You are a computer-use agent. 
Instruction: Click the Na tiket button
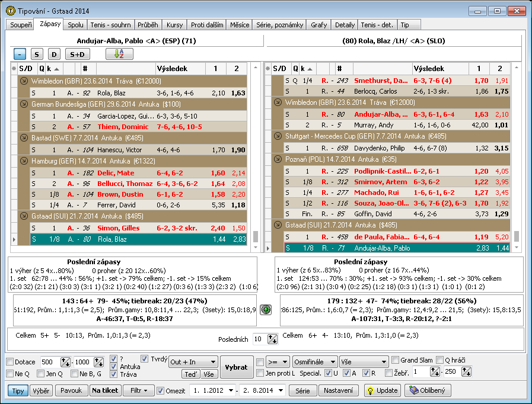(x=105, y=390)
